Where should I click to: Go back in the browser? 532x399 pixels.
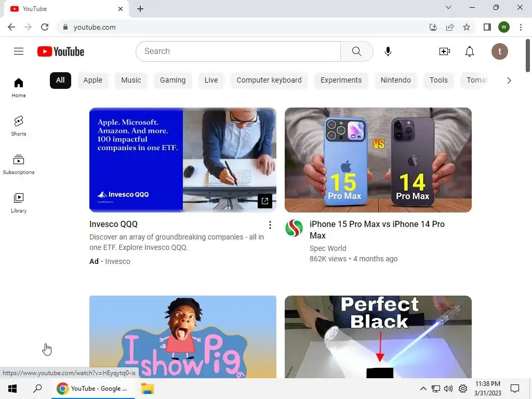11,27
